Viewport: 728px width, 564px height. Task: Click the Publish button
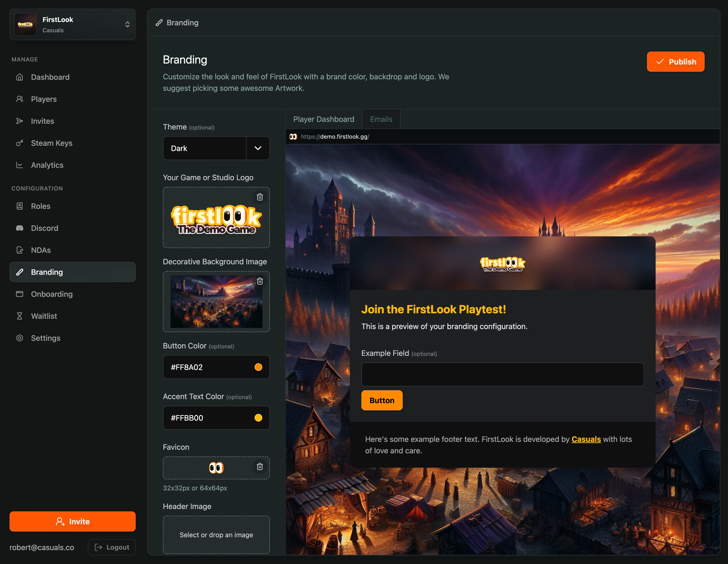[675, 61]
